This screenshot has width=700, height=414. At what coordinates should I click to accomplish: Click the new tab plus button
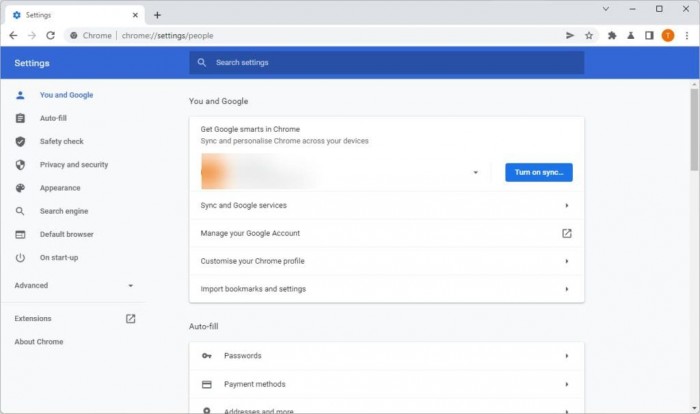tap(157, 15)
